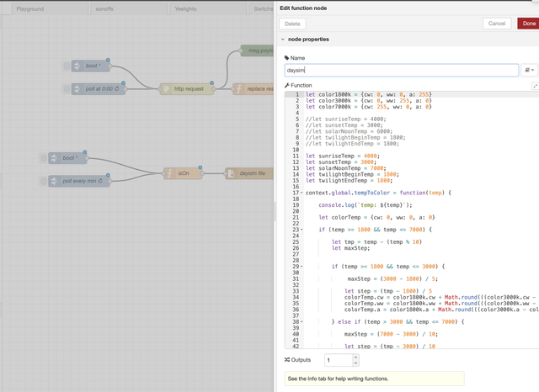Trigger the poll at 0:00 inject button
Viewport: 539px width, 392px height.
point(67,89)
